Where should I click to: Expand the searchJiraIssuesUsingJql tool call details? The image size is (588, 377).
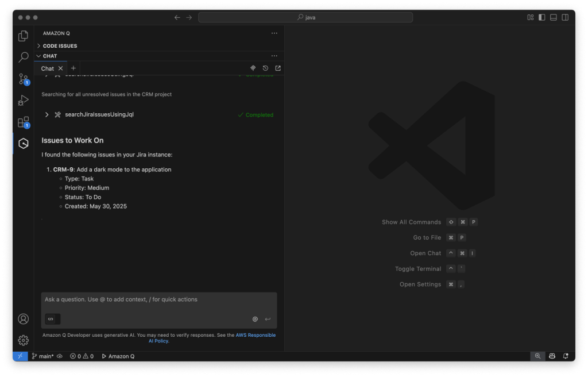click(47, 114)
